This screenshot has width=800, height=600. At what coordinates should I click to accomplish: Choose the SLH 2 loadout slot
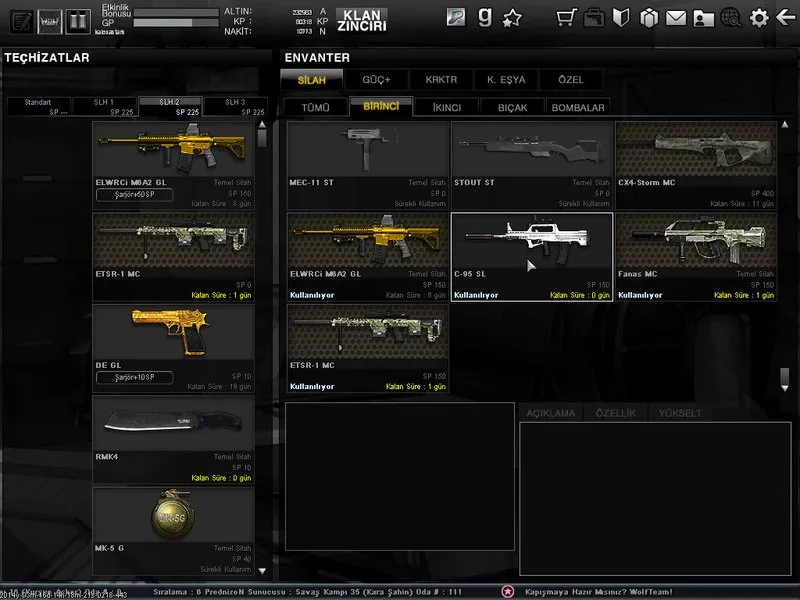point(170,107)
